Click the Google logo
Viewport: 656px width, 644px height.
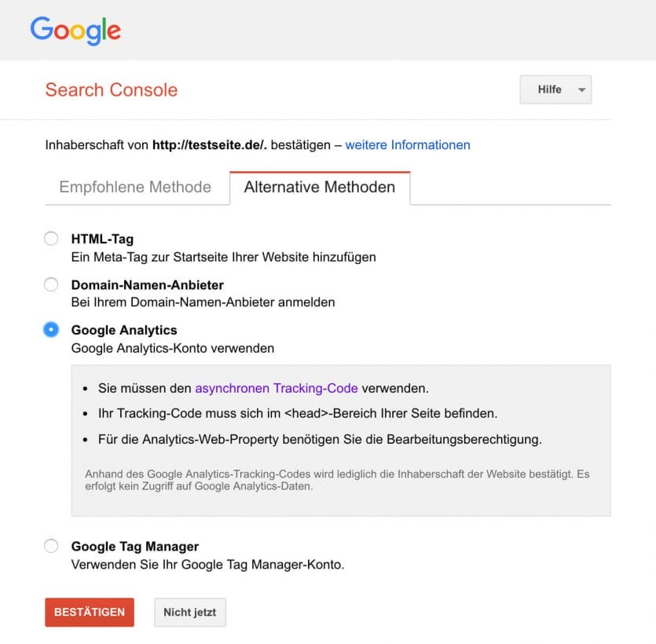tap(75, 31)
